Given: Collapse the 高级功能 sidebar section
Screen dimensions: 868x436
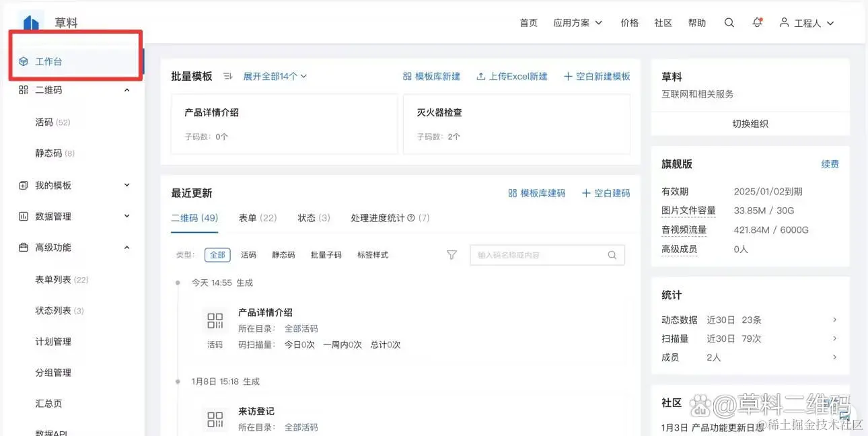Looking at the screenshot, I should point(127,247).
